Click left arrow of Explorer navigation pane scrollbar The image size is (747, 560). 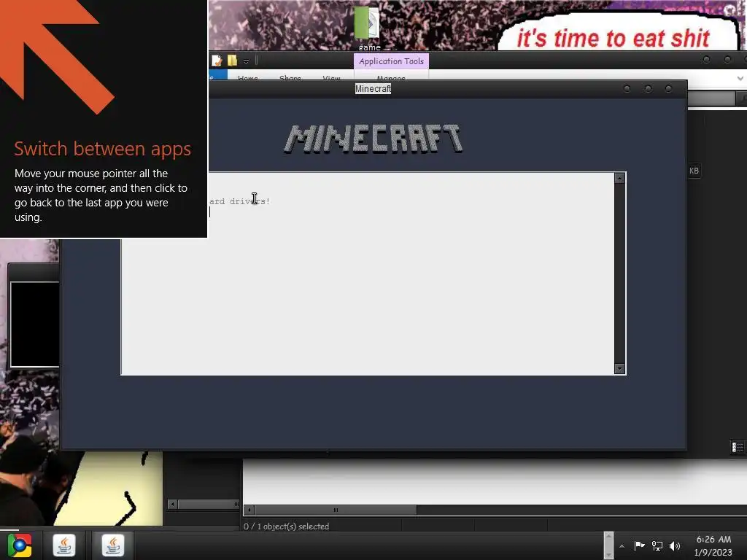coord(173,505)
